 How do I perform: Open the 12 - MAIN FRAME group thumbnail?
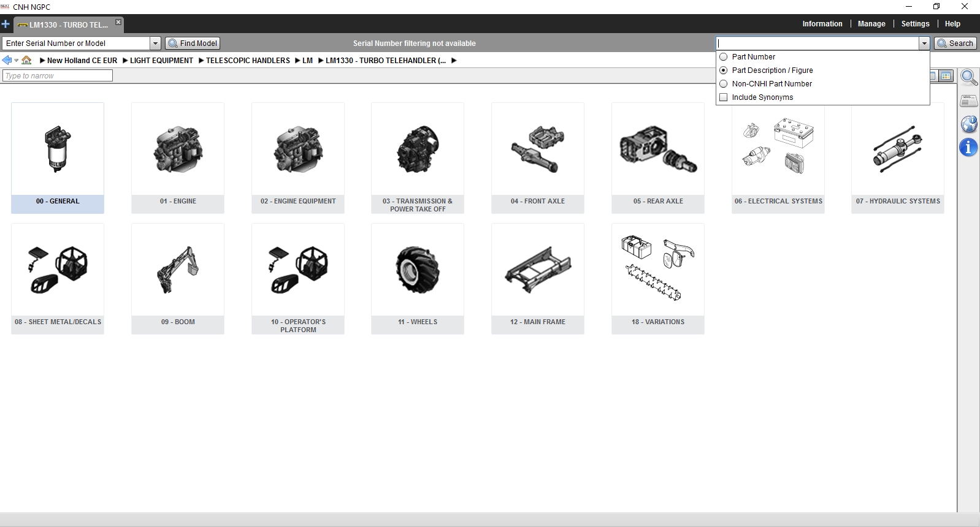(538, 279)
